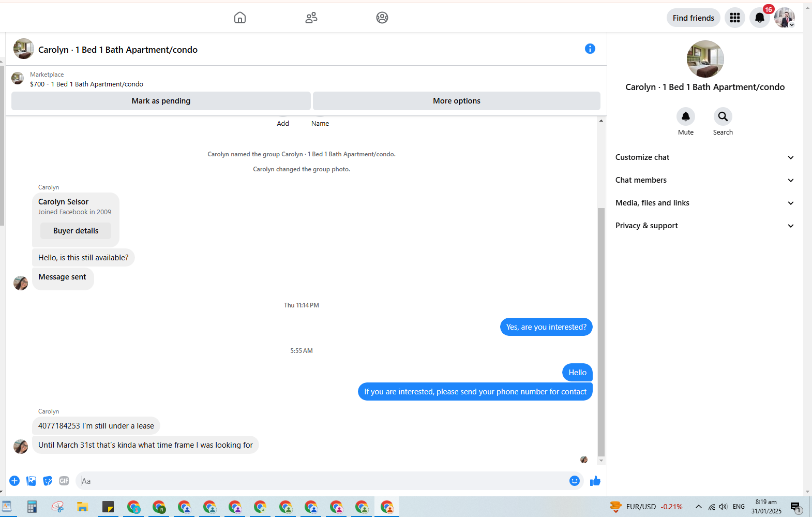Expand the Customize chat section
The image size is (812, 517).
(704, 157)
